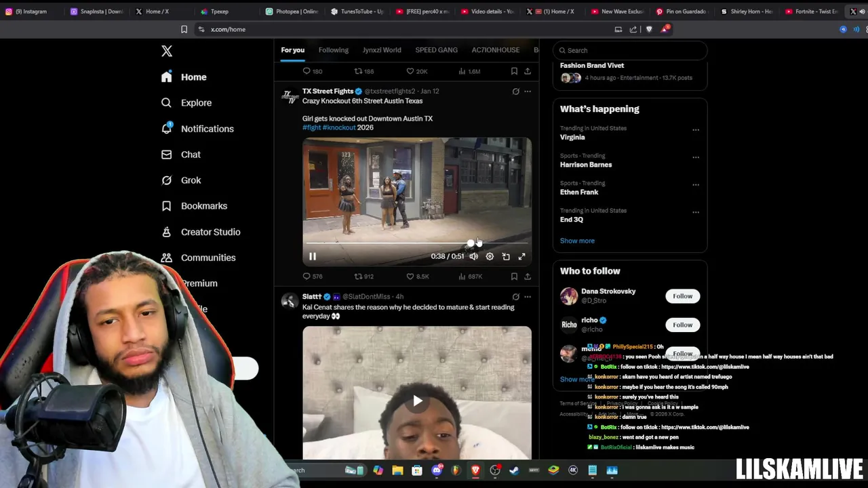
Task: Open Brave Shields icon in address bar
Action: pos(649,29)
